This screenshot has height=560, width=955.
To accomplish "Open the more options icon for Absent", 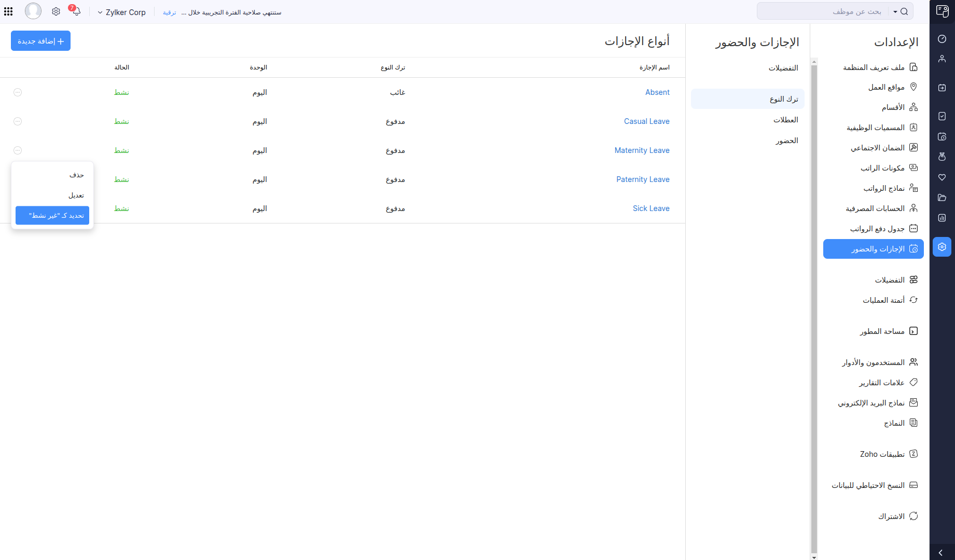I will pos(18,92).
